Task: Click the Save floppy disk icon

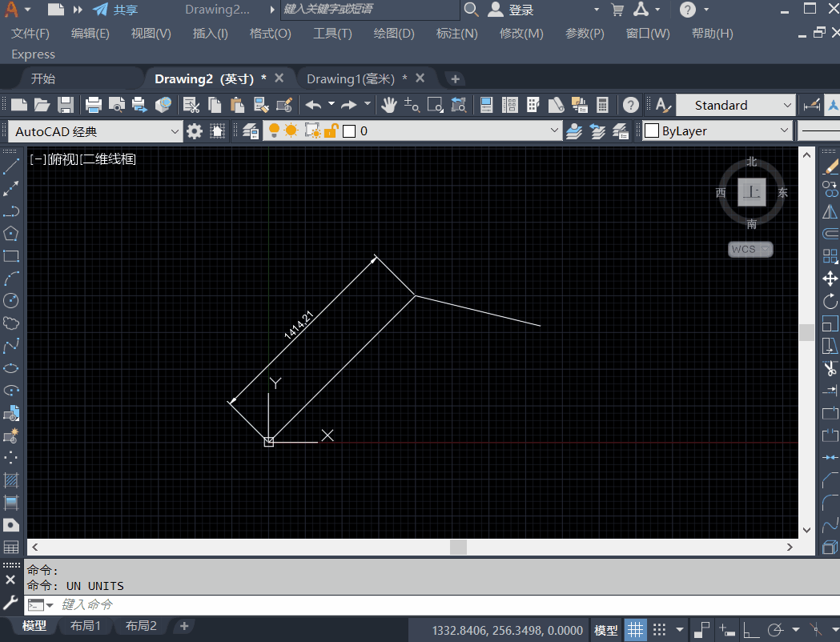Action: tap(66, 105)
